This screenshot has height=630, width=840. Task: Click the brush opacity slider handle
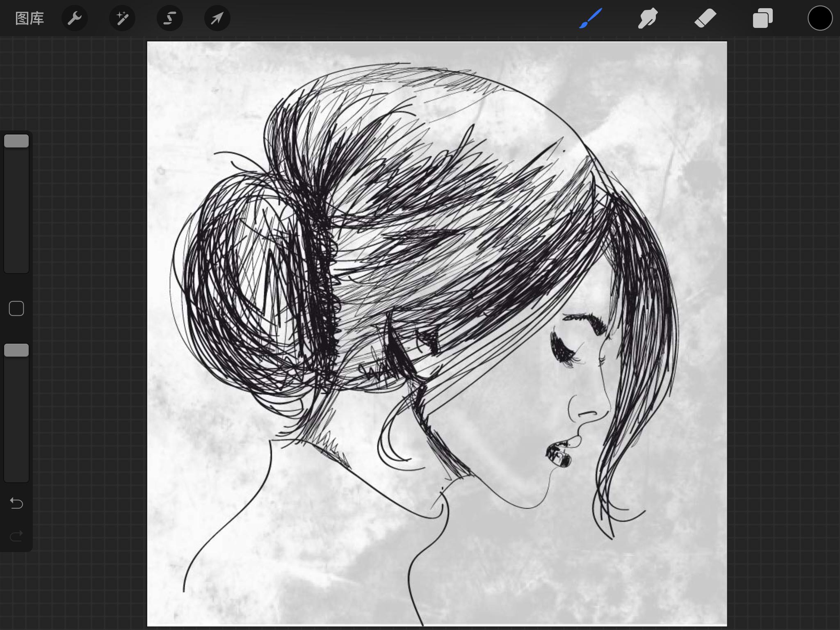[16, 350]
